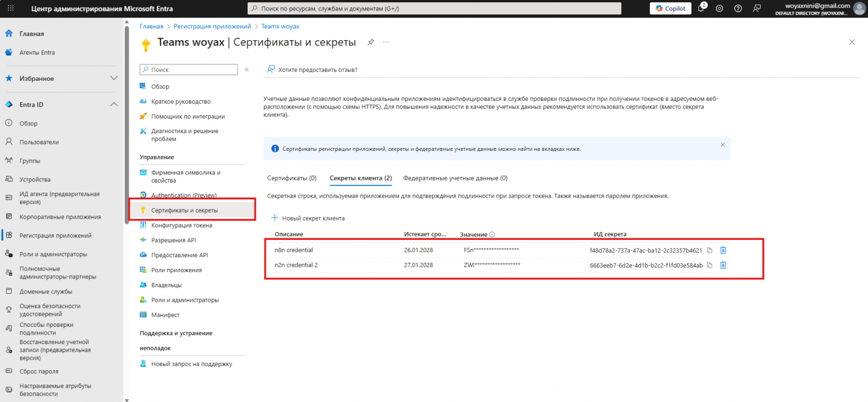Viewport: 868px width, 402px height.
Task: Delete the n2n credential 2 secret
Action: [x=723, y=265]
